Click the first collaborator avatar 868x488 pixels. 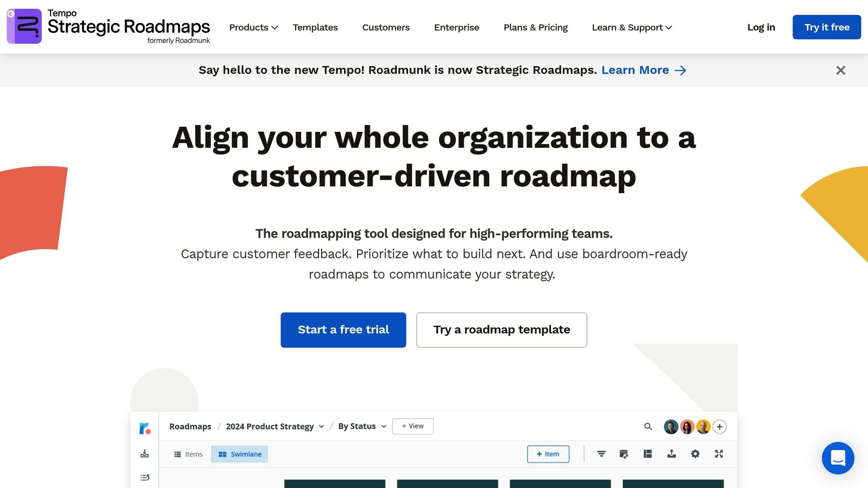pos(671,427)
